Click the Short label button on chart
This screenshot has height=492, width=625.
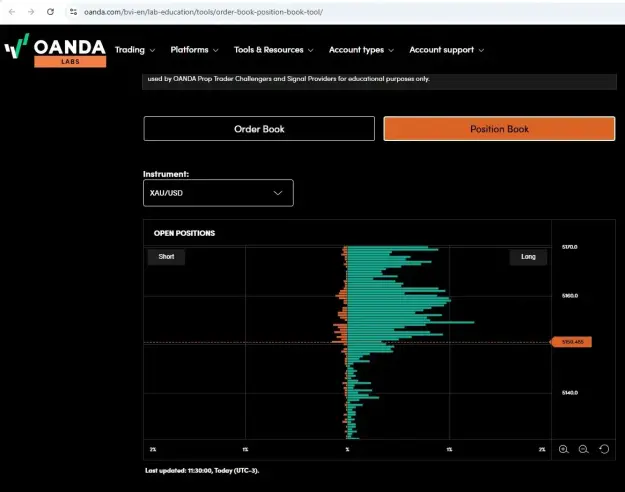[166, 257]
